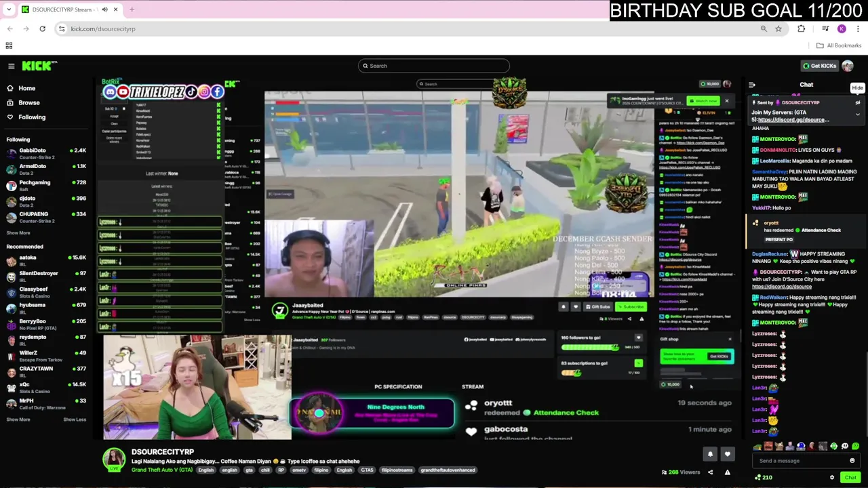Click the 210 channel points counter
This screenshot has height=488, width=868.
(763, 477)
